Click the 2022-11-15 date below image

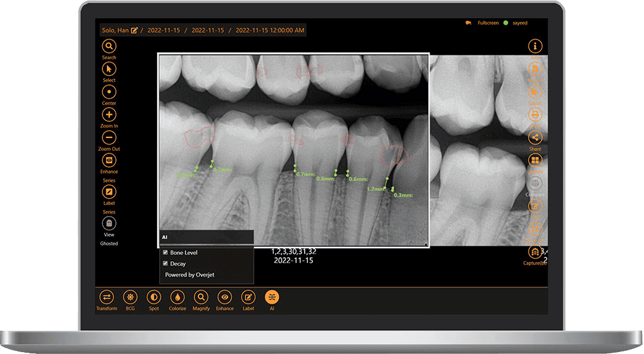point(294,261)
